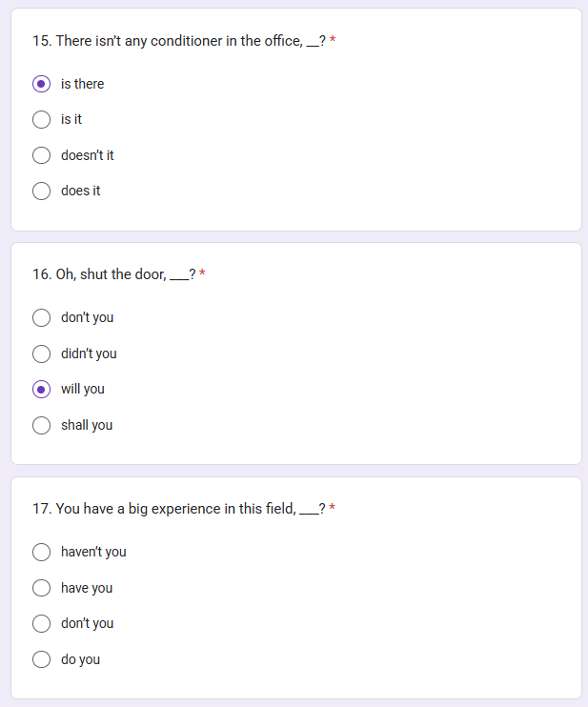The image size is (588, 707).
Task: Choose "is it" radio option
Action: (x=42, y=119)
